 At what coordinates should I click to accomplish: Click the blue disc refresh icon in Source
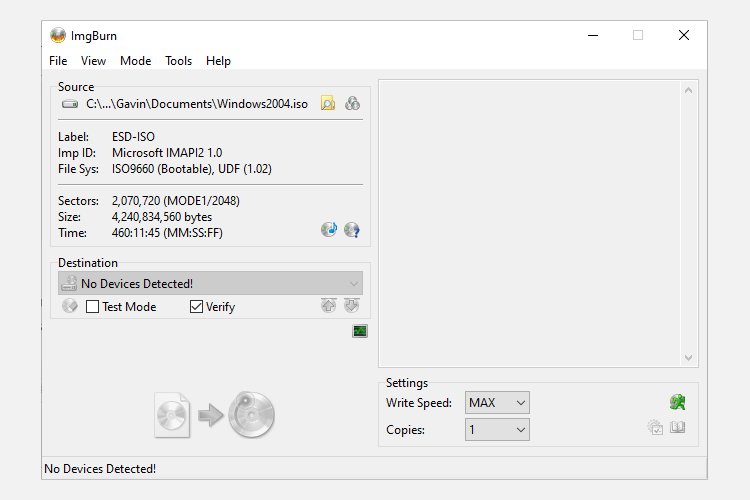329,230
